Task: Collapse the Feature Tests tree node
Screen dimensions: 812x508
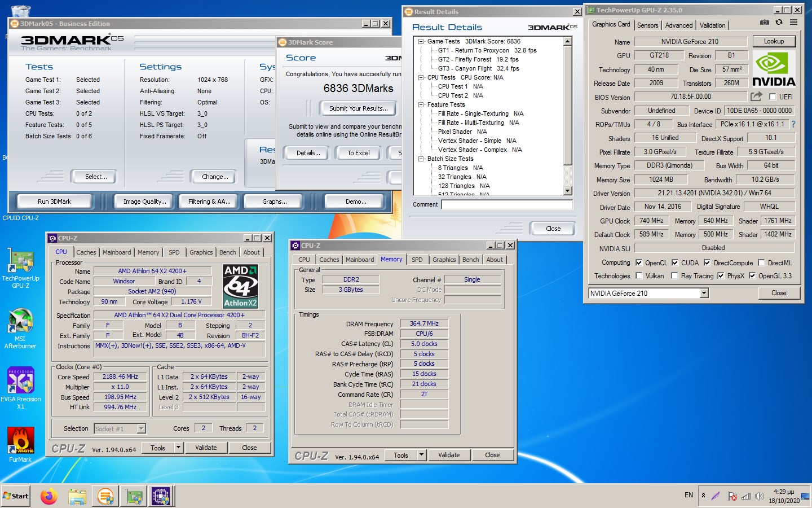Action: [421, 104]
